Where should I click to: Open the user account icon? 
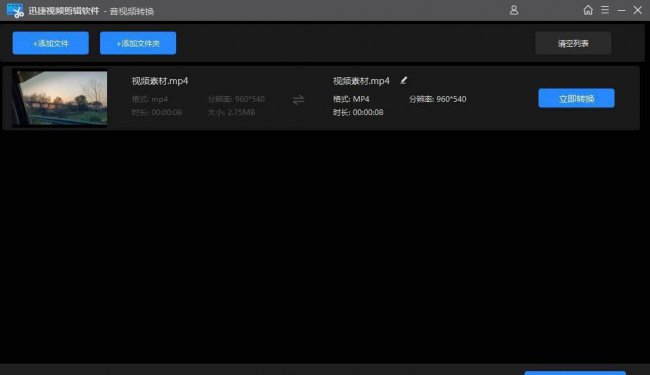[x=514, y=10]
